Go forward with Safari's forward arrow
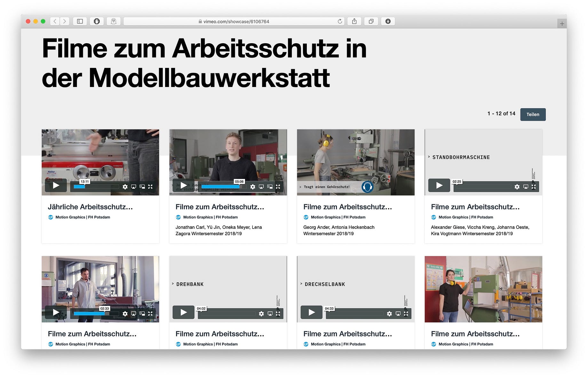Screen dimensions: 588x377 click(x=65, y=21)
